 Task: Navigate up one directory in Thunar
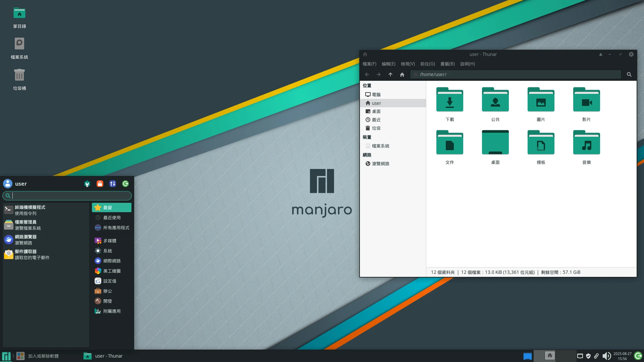pyautogui.click(x=390, y=74)
